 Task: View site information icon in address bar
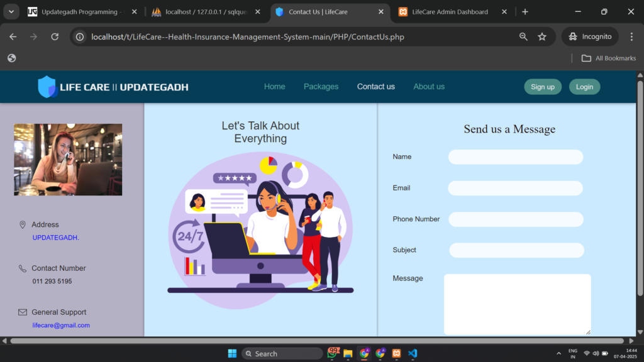click(80, 37)
